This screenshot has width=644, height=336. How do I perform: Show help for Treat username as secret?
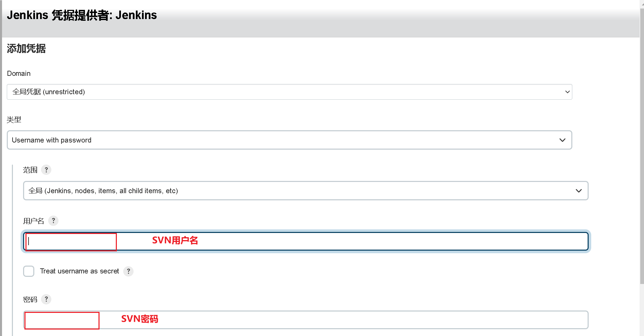point(128,271)
